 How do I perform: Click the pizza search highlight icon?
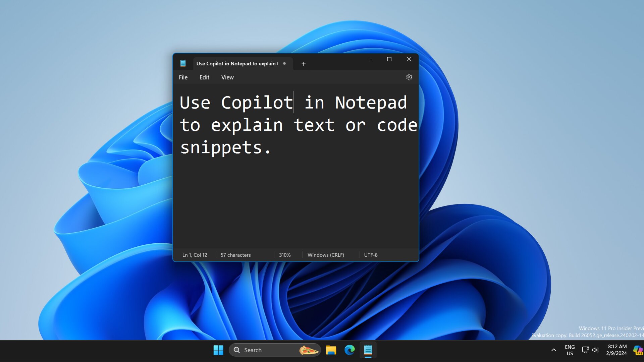(309, 350)
